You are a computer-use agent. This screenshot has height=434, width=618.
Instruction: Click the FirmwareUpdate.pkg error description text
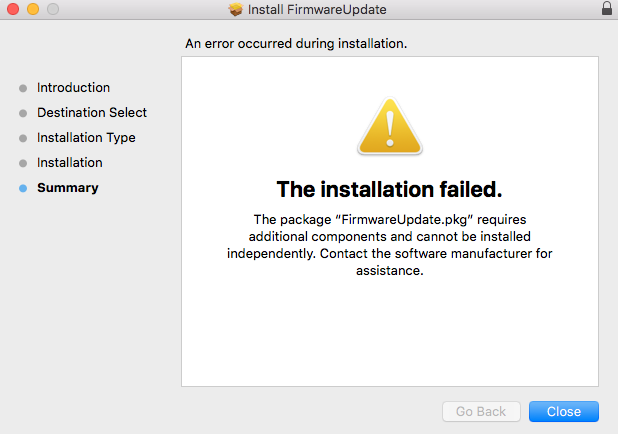pos(389,245)
